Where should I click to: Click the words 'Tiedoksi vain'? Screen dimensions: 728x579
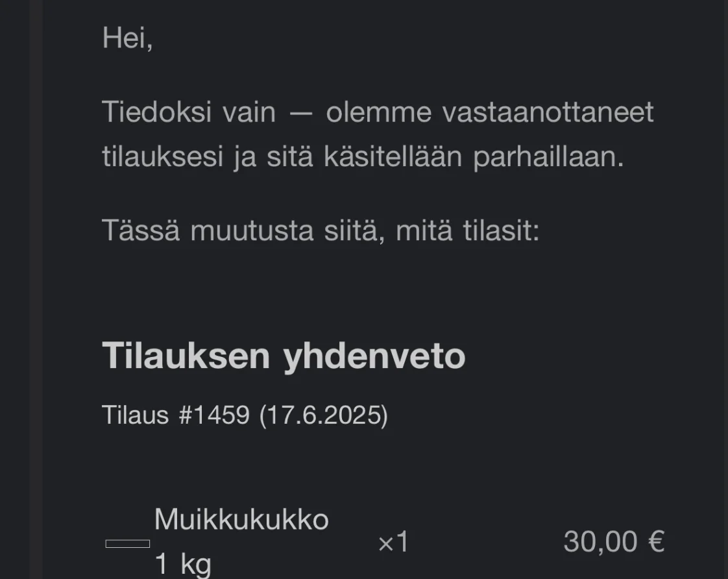(x=189, y=112)
